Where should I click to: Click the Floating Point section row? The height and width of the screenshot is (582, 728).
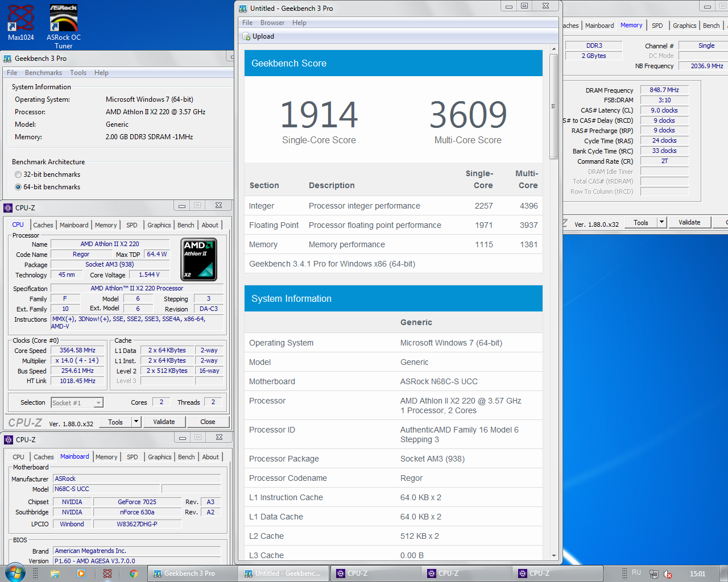pyautogui.click(x=394, y=225)
